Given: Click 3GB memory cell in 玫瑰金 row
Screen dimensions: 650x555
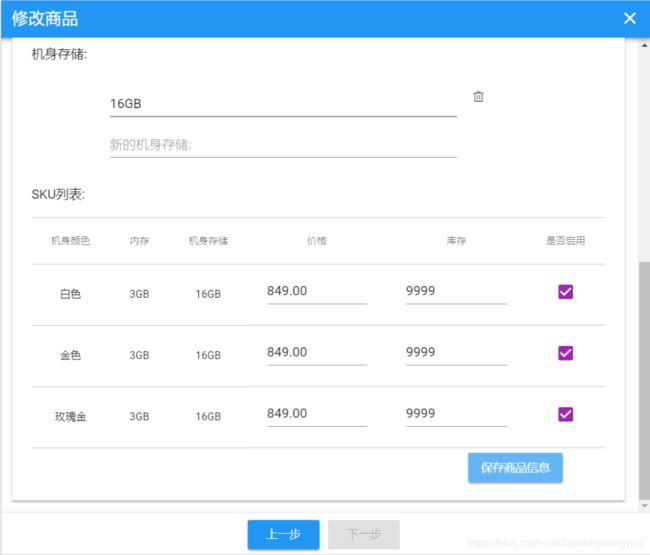Looking at the screenshot, I should coord(139,417).
